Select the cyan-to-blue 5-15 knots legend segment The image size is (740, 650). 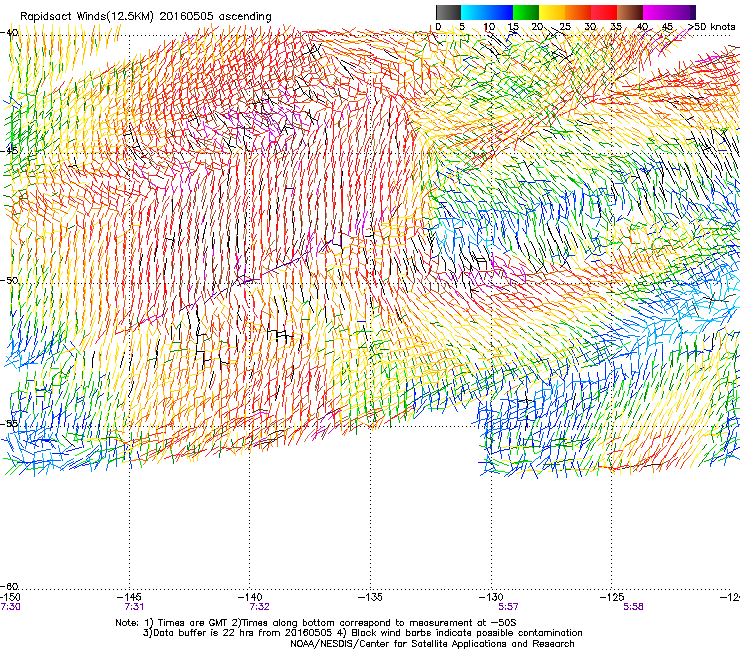(487, 12)
